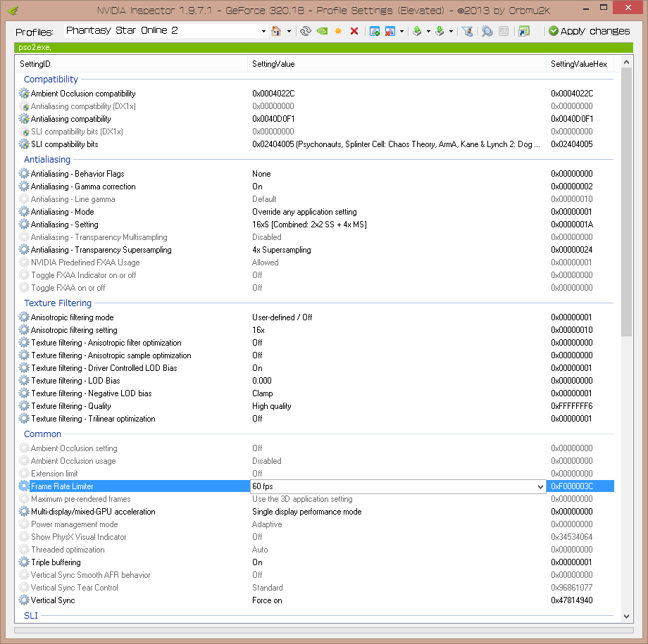Click the vertical scrollbar up arrow
Image resolution: width=648 pixels, height=644 pixels.
click(626, 63)
